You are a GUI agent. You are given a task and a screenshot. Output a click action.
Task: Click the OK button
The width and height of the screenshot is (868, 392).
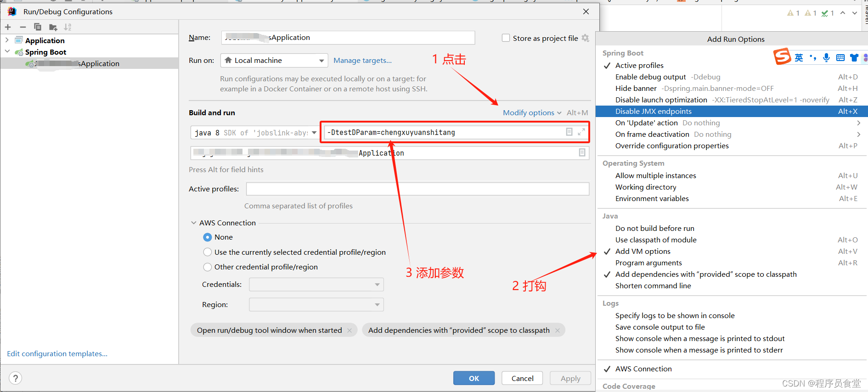pyautogui.click(x=474, y=378)
